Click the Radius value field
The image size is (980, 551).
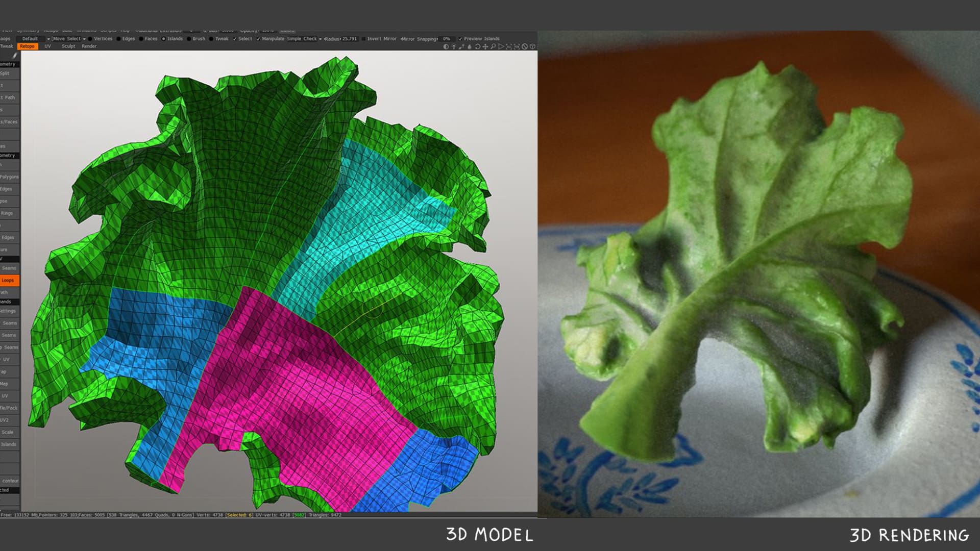350,39
